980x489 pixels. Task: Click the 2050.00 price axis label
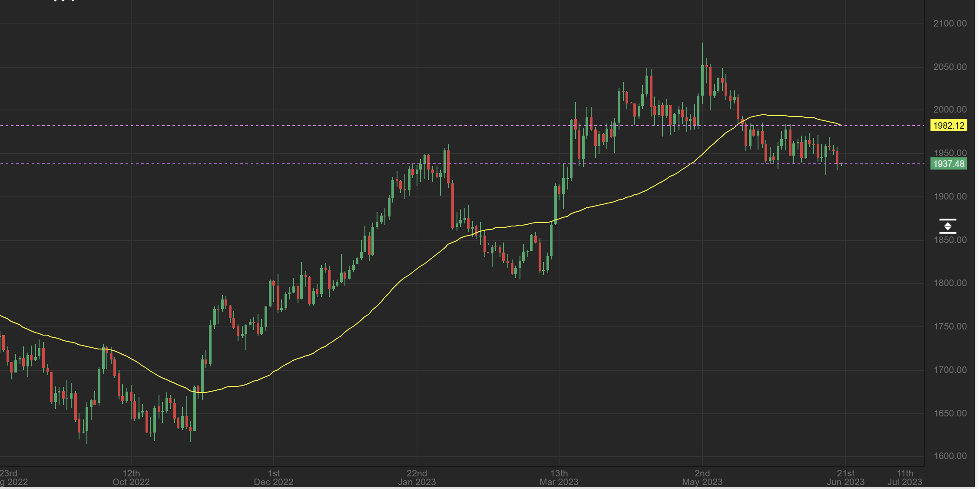click(x=950, y=67)
